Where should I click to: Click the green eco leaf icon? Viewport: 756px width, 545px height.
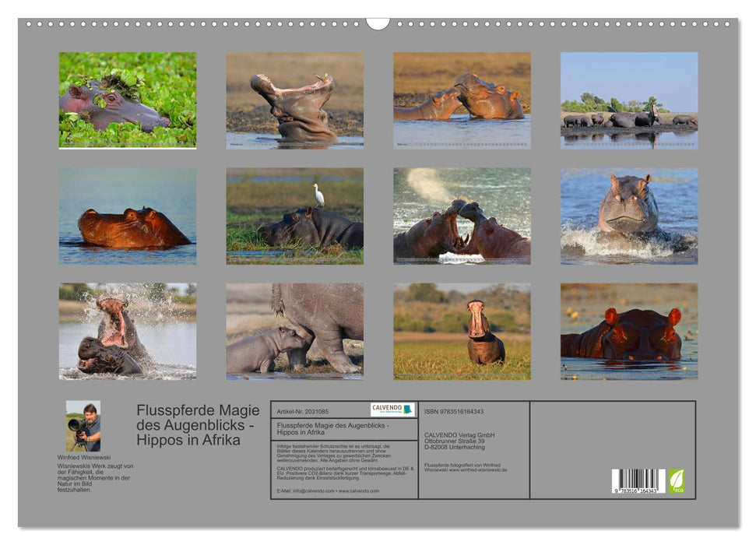click(677, 480)
